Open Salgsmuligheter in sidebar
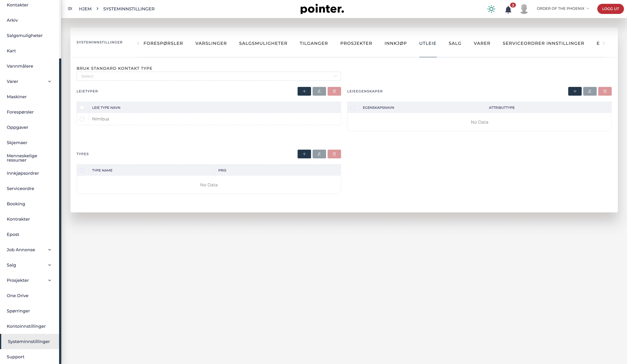The width and height of the screenshot is (627, 364). 25,35
